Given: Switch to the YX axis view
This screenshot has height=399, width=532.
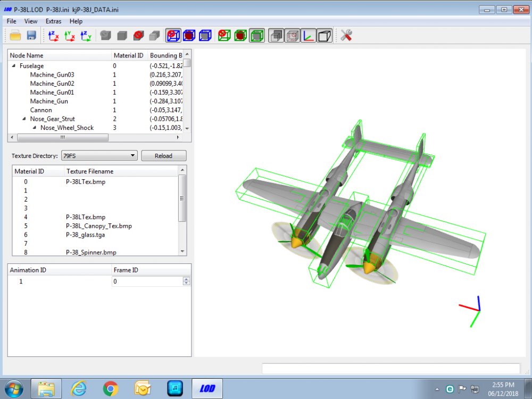Looking at the screenshot, I should click(x=70, y=36).
